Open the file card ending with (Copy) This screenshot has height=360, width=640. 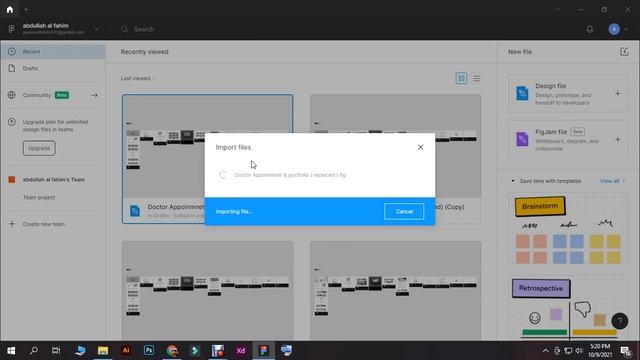point(396,159)
